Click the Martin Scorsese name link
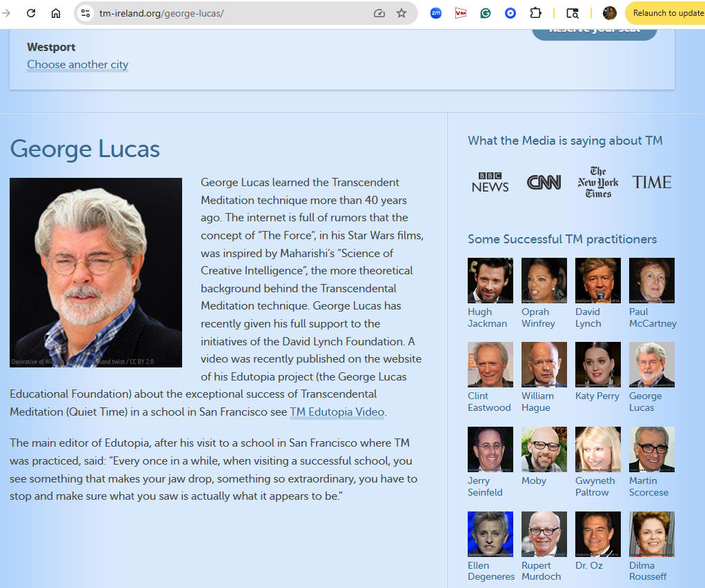The image size is (705, 588). (649, 487)
